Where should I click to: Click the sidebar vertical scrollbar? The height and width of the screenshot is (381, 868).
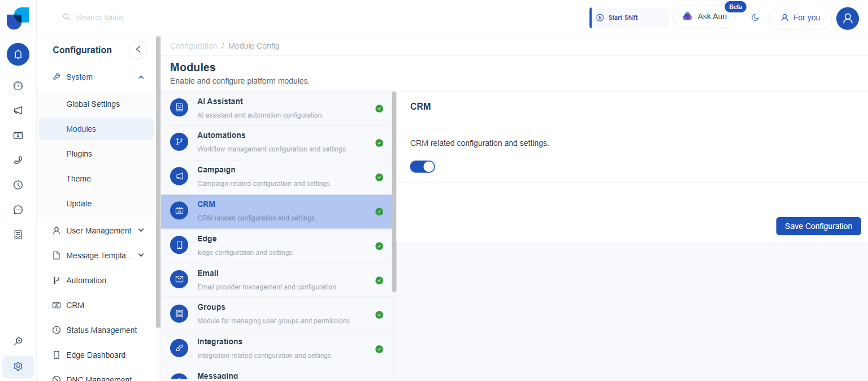[158, 182]
